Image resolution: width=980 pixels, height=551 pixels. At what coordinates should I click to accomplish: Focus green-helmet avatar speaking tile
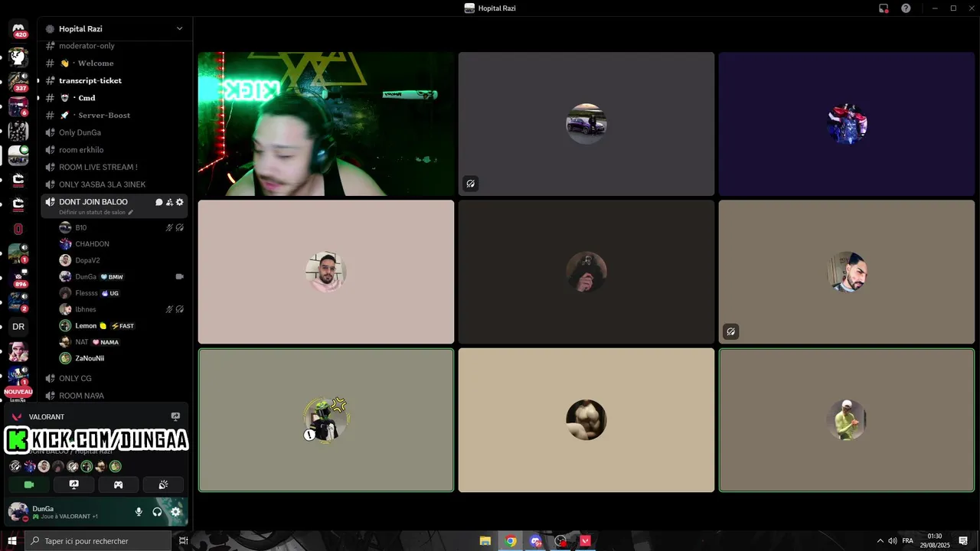(x=326, y=420)
